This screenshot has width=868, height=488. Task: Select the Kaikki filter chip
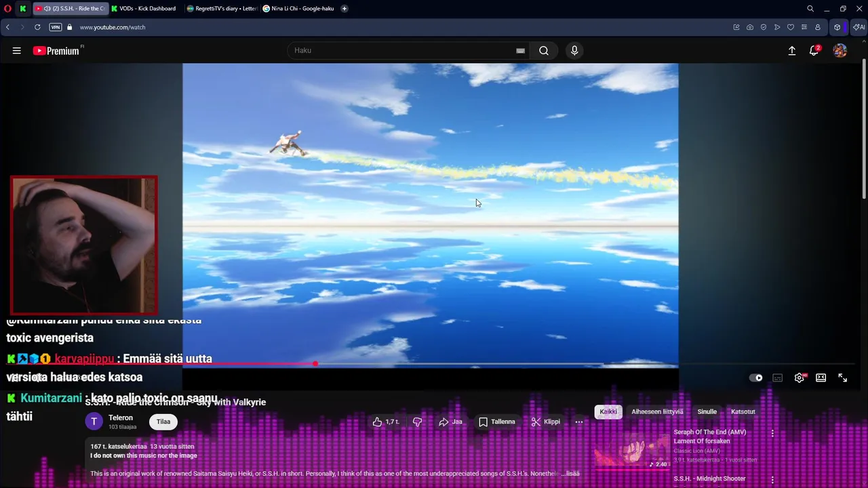608,411
